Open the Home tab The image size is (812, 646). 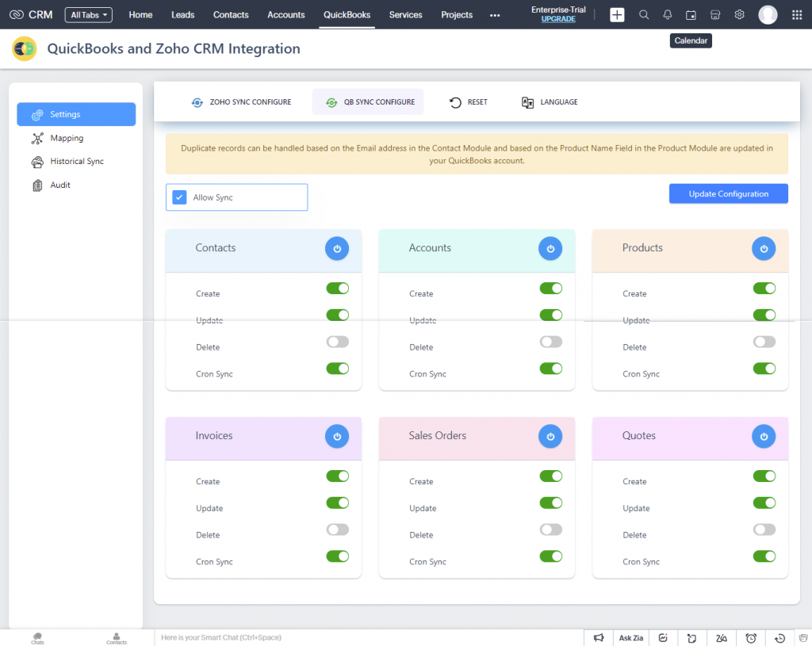tap(140, 15)
